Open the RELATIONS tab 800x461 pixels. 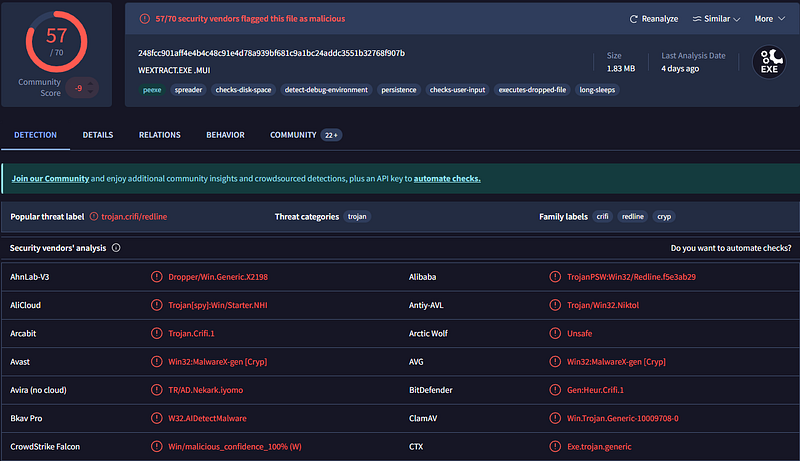pyautogui.click(x=160, y=135)
